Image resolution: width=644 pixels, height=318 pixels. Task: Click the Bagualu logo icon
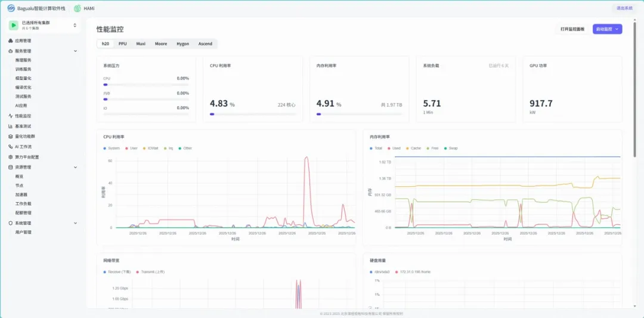point(11,8)
